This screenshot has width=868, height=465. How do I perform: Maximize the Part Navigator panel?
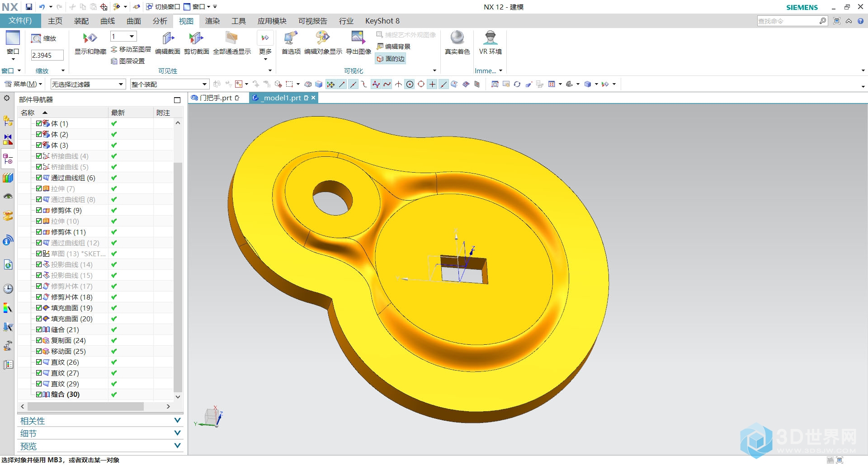[x=177, y=100]
